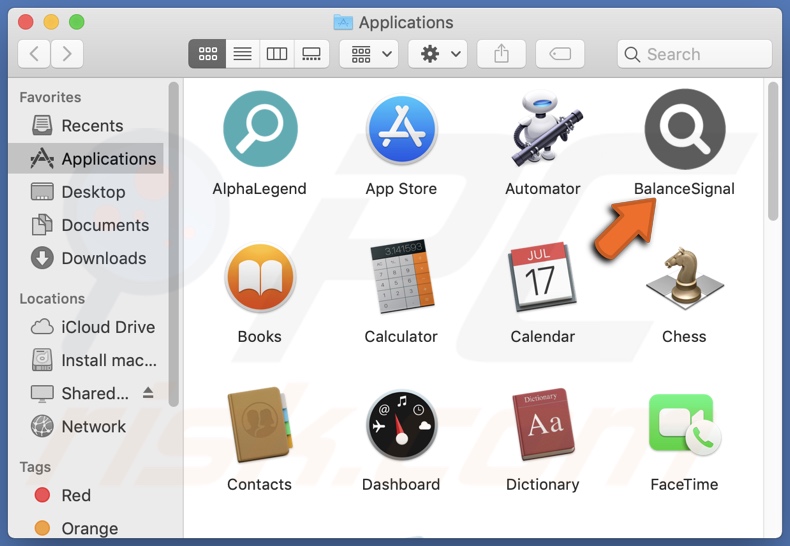Click the Edit Tags toolbar button

560,54
